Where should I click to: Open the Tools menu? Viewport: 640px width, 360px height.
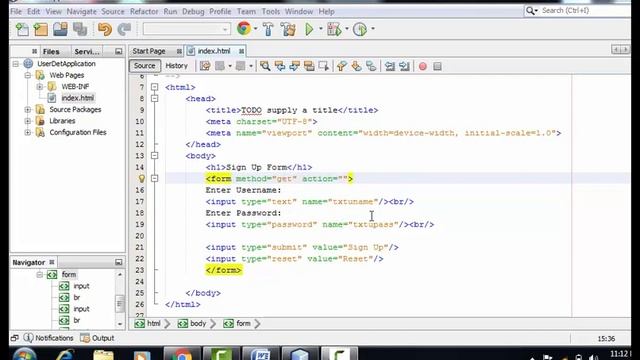(271, 11)
